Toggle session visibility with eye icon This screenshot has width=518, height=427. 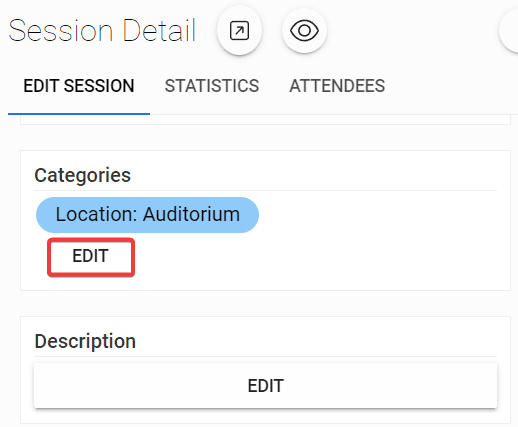(x=304, y=31)
